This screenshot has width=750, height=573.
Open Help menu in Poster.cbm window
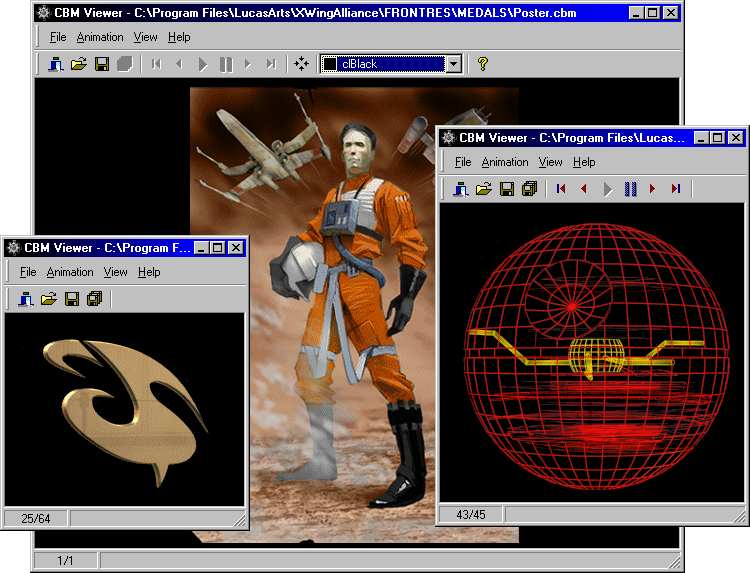(179, 37)
